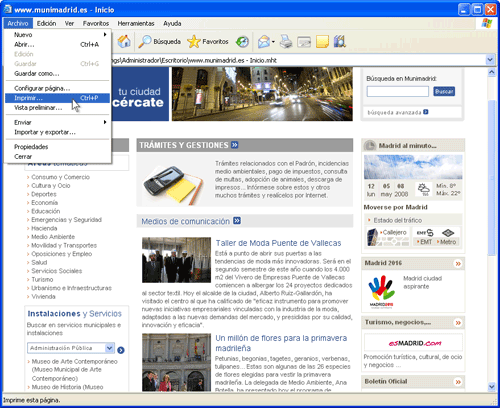
Task: Open Estado del tráfico link
Action: point(397,220)
